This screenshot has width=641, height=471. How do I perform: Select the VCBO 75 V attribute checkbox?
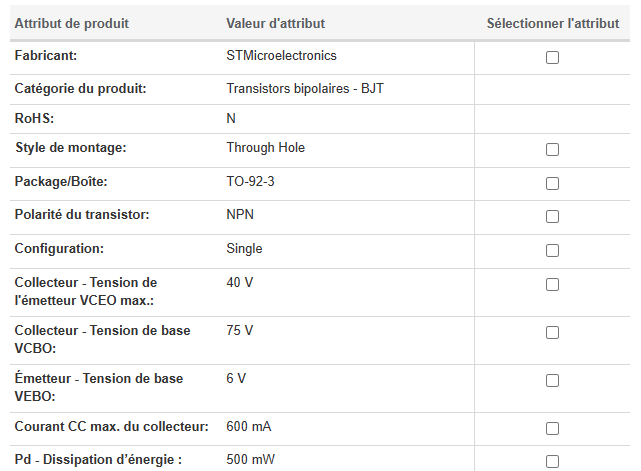[x=552, y=333]
